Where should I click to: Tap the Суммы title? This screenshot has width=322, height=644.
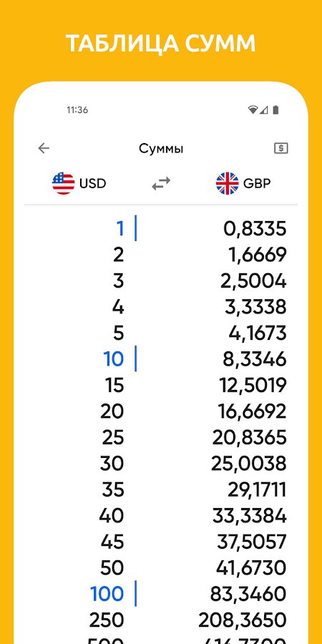161,149
